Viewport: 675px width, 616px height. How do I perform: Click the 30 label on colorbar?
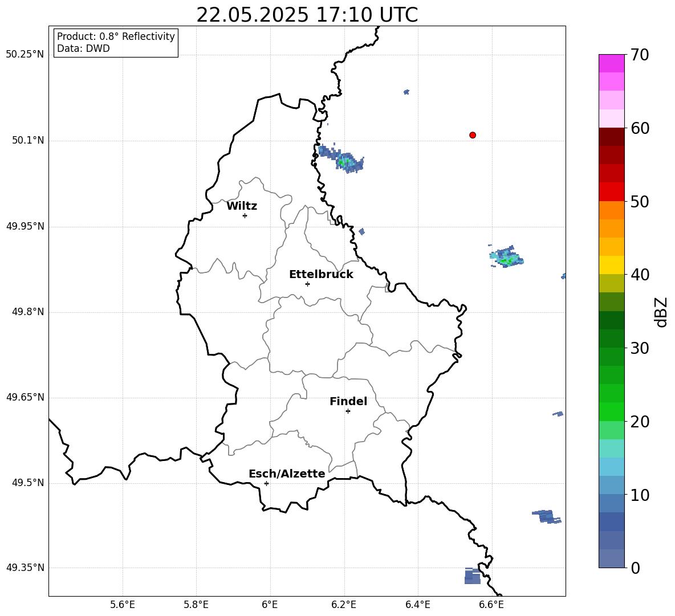pos(640,348)
